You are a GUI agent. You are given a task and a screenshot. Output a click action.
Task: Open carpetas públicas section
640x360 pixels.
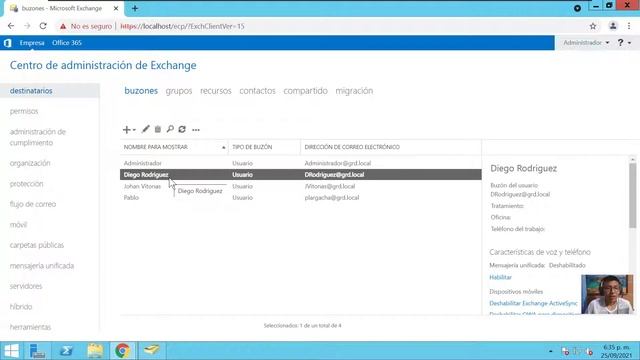[x=37, y=245]
